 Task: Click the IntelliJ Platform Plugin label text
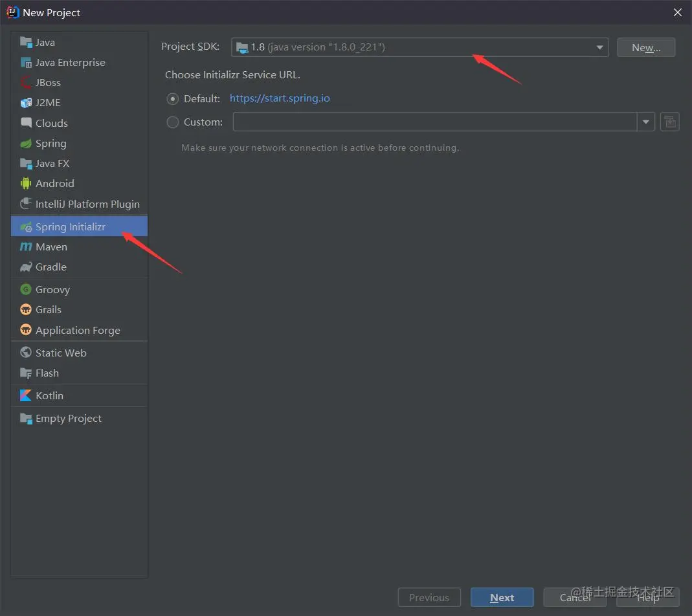tap(87, 204)
